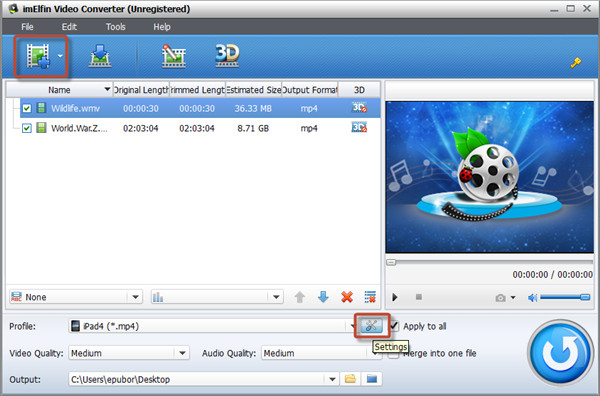Viewport: 600px width, 396px height.
Task: Open the video edit tool icon
Action: pyautogui.click(x=173, y=56)
